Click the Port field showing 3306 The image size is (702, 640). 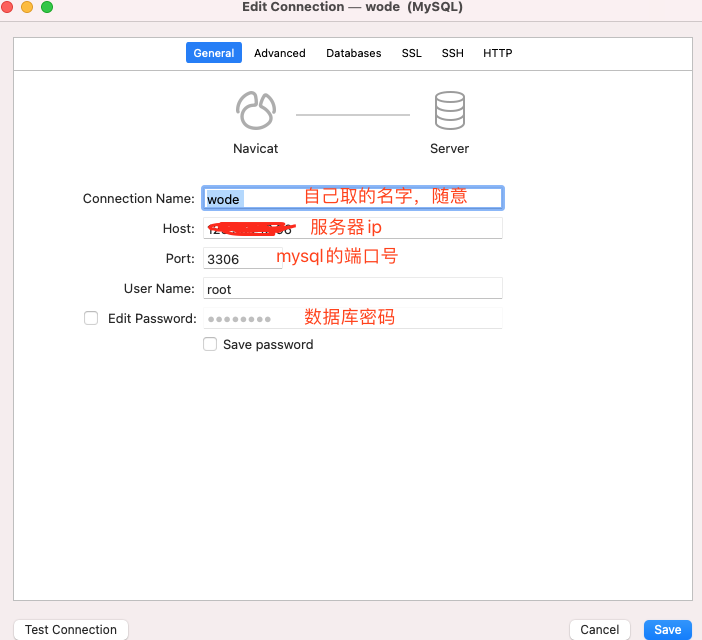point(243,258)
